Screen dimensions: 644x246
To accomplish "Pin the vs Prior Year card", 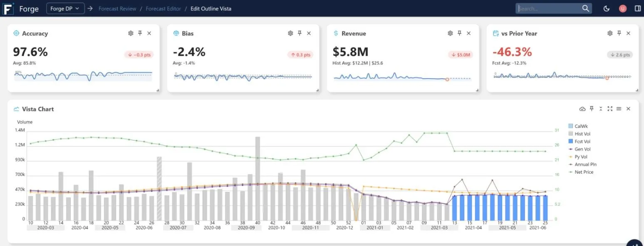I will coord(619,33).
